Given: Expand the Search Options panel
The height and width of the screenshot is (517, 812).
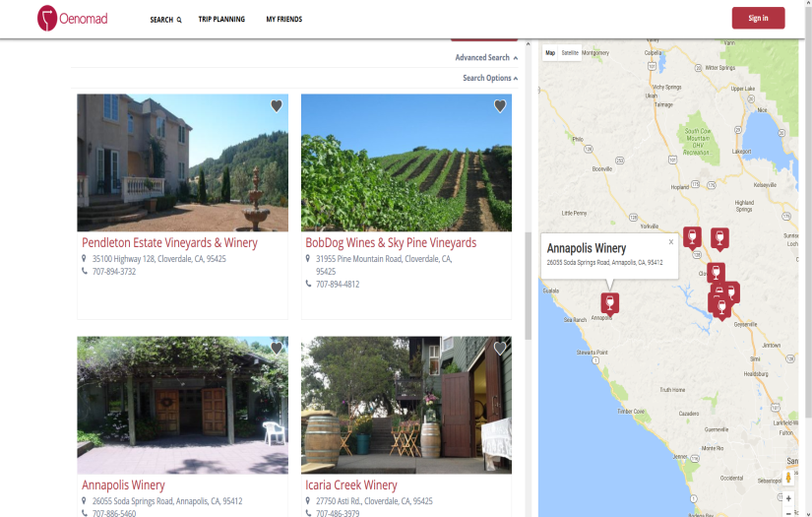Looking at the screenshot, I should click(x=490, y=78).
